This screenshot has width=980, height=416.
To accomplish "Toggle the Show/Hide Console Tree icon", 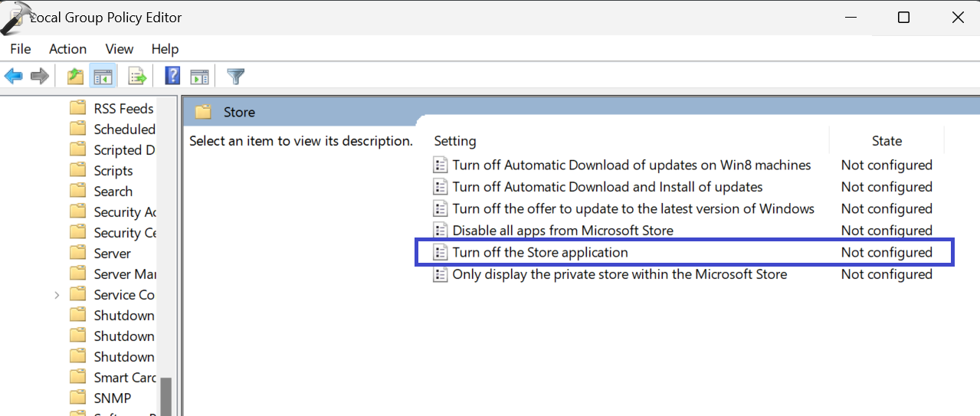I will (103, 76).
